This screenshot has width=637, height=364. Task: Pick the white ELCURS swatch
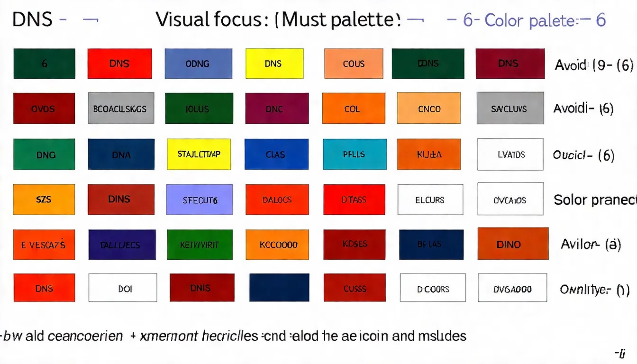tap(430, 200)
